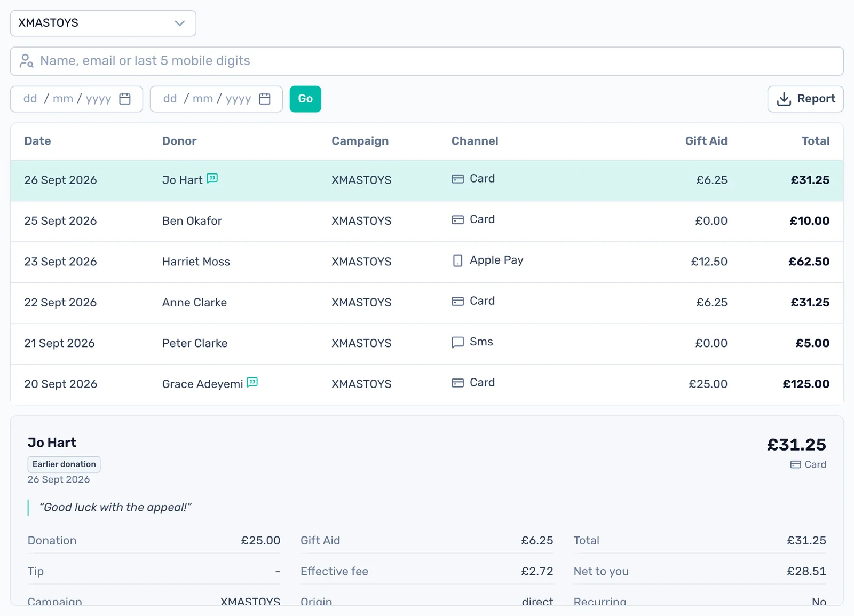Open the XMASTOYS campaign dropdown
Viewport: 854px width, 616px height.
coord(103,23)
